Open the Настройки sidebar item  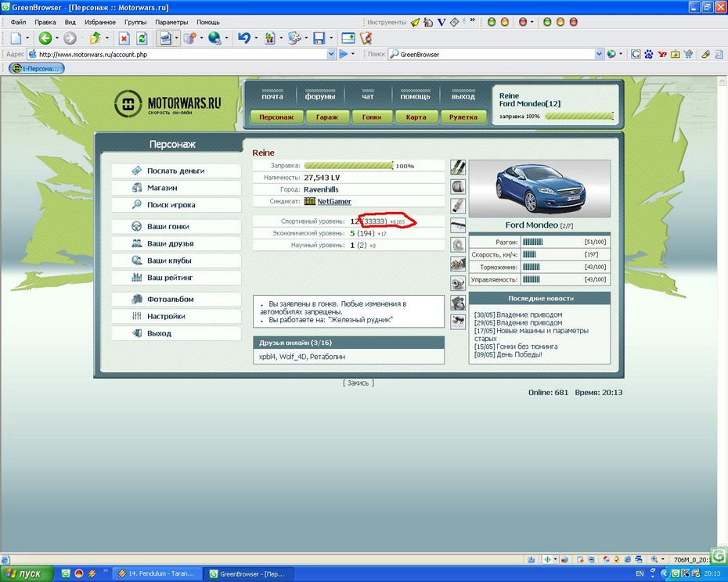(176, 317)
